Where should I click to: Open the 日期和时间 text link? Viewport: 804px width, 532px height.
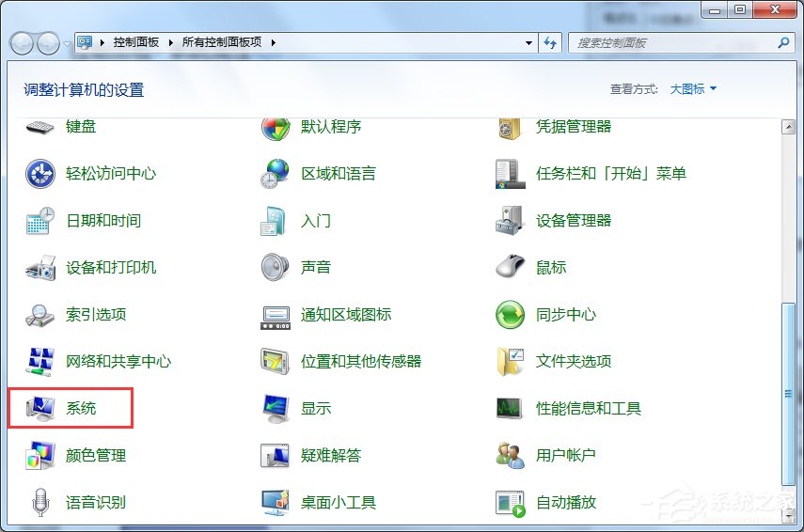103,221
